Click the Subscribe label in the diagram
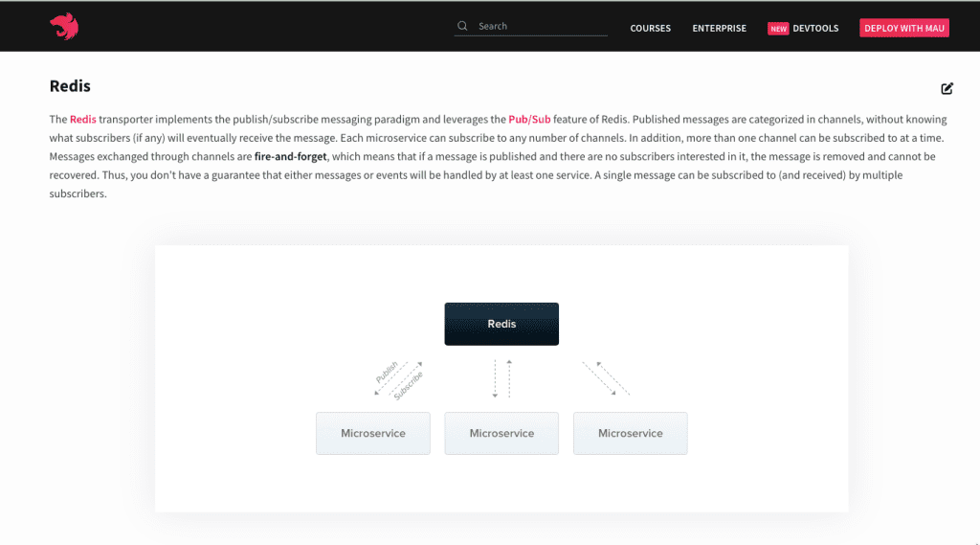The height and width of the screenshot is (545, 980). tap(408, 385)
